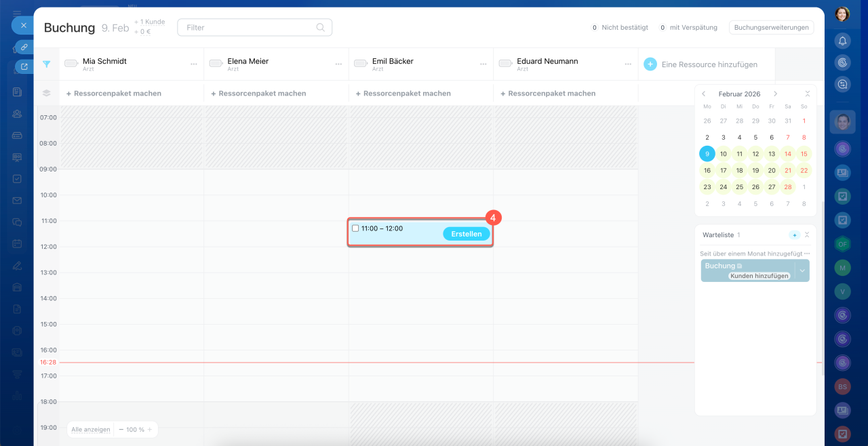Open Buchungserweiterungen
This screenshot has height=446, width=868.
pyautogui.click(x=771, y=28)
